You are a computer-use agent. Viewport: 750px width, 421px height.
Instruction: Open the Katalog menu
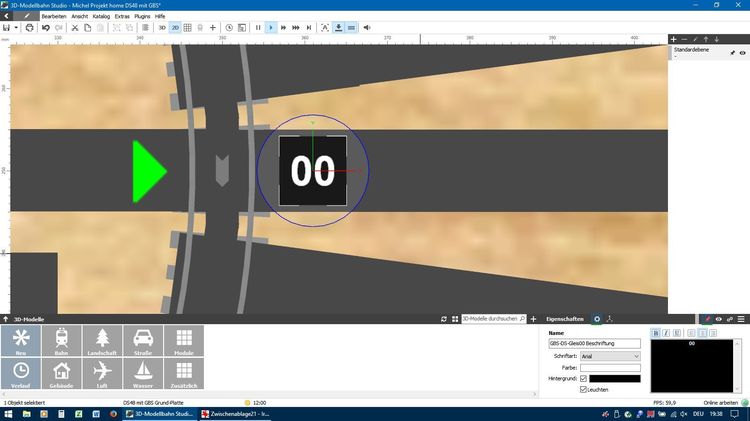(x=101, y=16)
